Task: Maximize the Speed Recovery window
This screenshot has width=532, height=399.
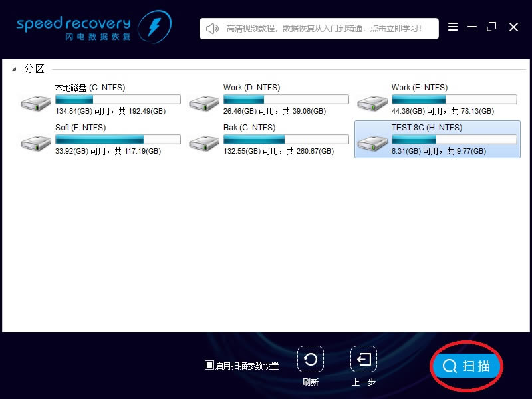Action: (x=491, y=27)
